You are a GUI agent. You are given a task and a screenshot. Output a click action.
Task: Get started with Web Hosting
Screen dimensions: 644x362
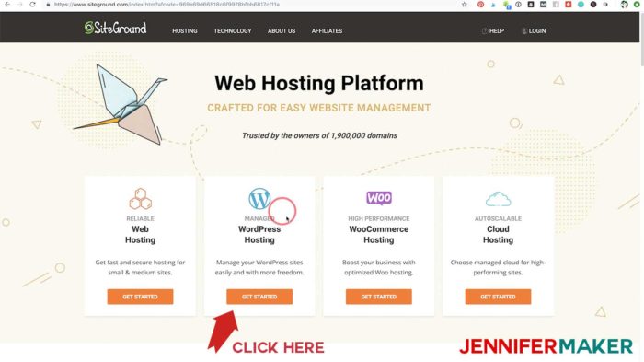click(x=140, y=297)
